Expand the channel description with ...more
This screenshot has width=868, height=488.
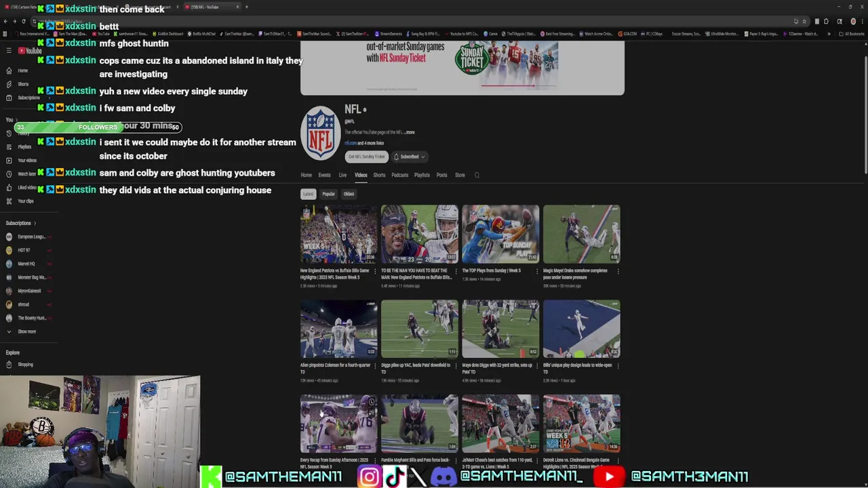point(409,132)
